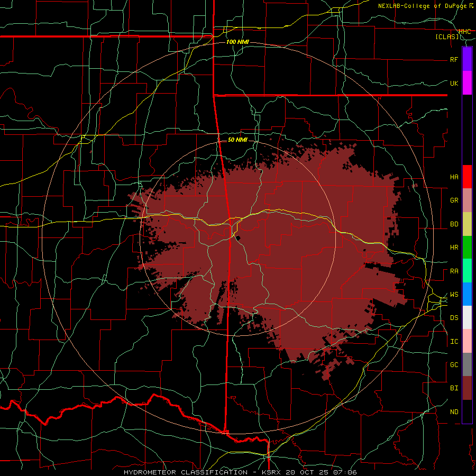Image resolution: width=476 pixels, height=476 pixels.
Task: Click the purple RF color swatch
Action: tap(467, 59)
